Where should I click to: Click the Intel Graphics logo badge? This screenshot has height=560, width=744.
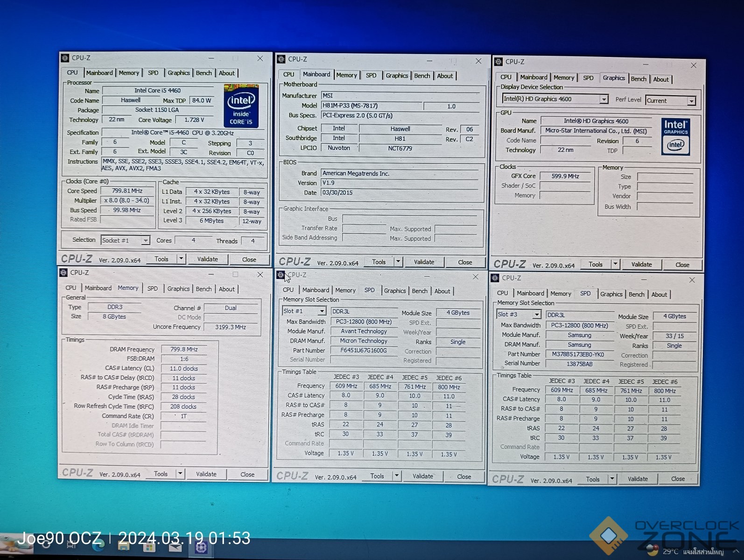(675, 136)
